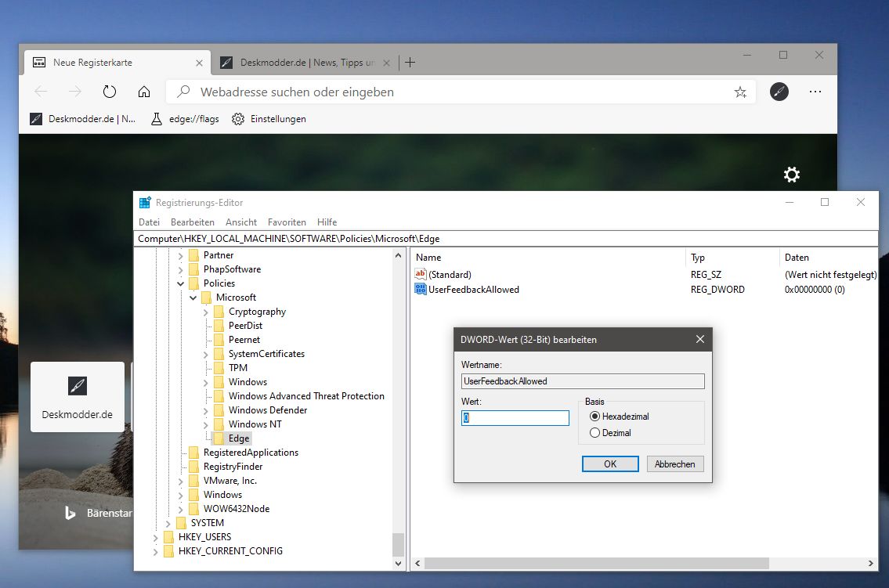Click the new tab page gear icon

[x=791, y=174]
